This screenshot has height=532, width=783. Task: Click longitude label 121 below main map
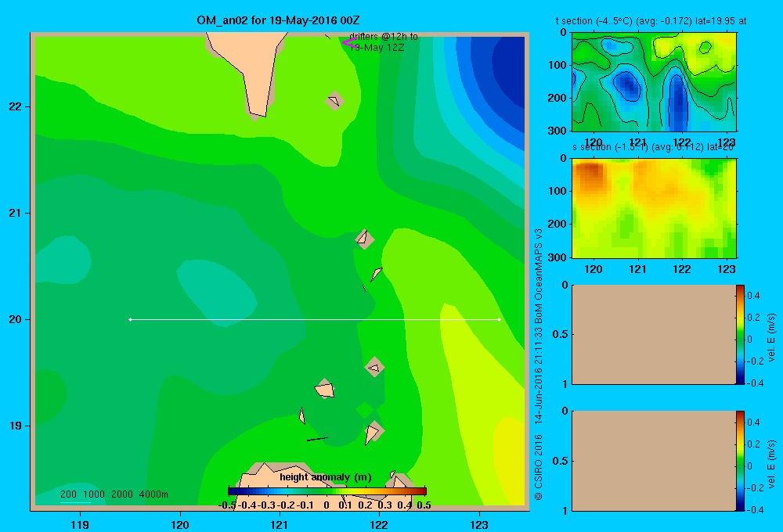coord(280,525)
